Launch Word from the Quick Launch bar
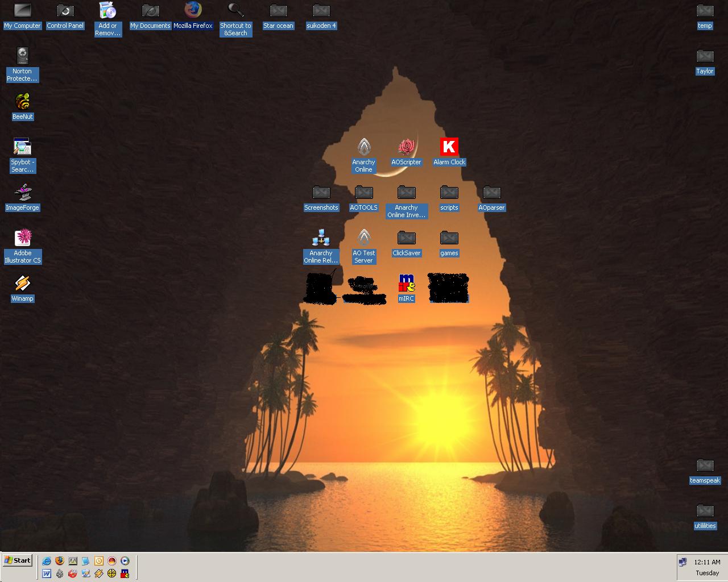Viewport: 728px width, 582px height. point(47,573)
